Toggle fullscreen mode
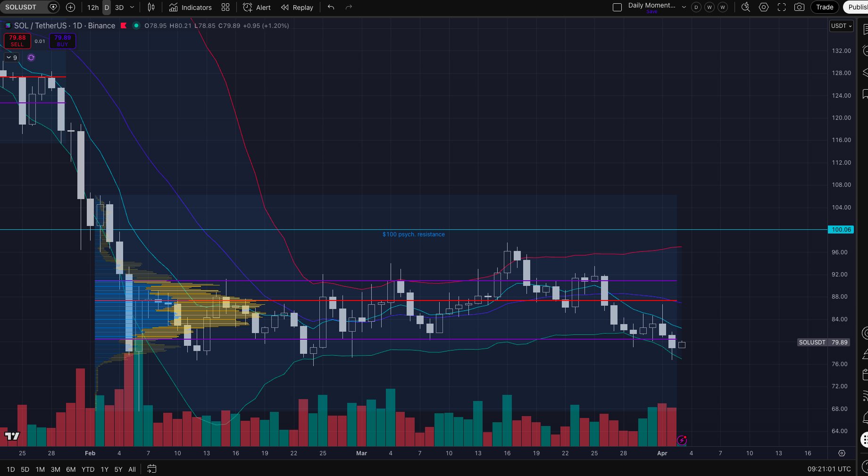This screenshot has width=868, height=476. click(782, 7)
